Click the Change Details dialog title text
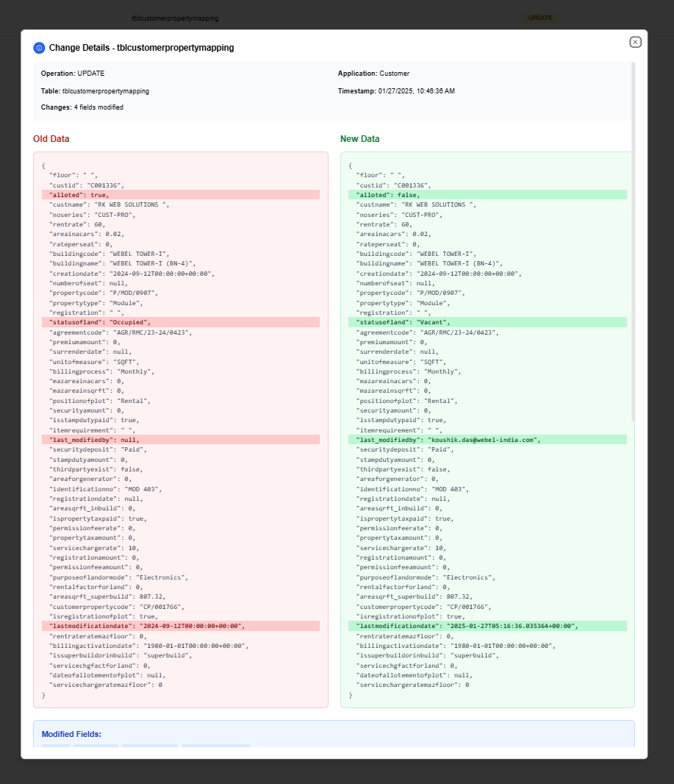674x784 pixels. tap(141, 48)
